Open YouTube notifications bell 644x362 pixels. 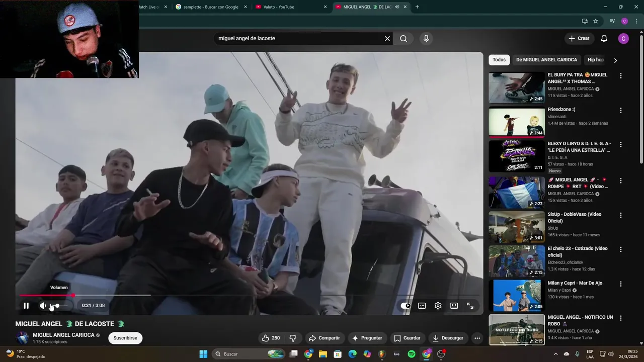click(x=604, y=39)
